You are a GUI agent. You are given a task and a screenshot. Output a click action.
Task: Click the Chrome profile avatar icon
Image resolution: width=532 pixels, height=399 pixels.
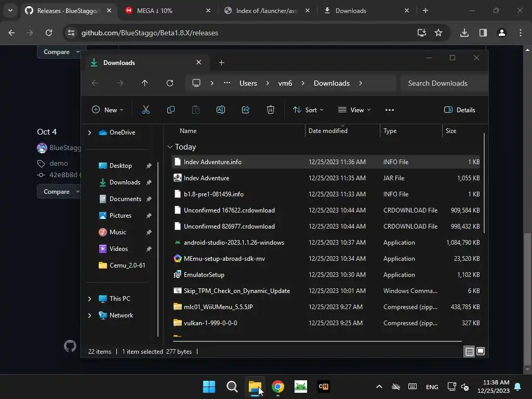coord(502,33)
